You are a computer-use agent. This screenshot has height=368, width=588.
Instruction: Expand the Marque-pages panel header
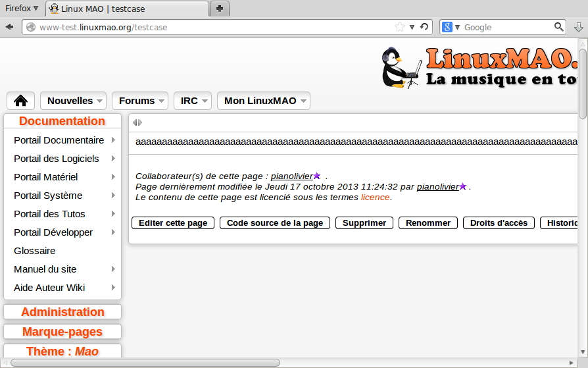(x=62, y=332)
